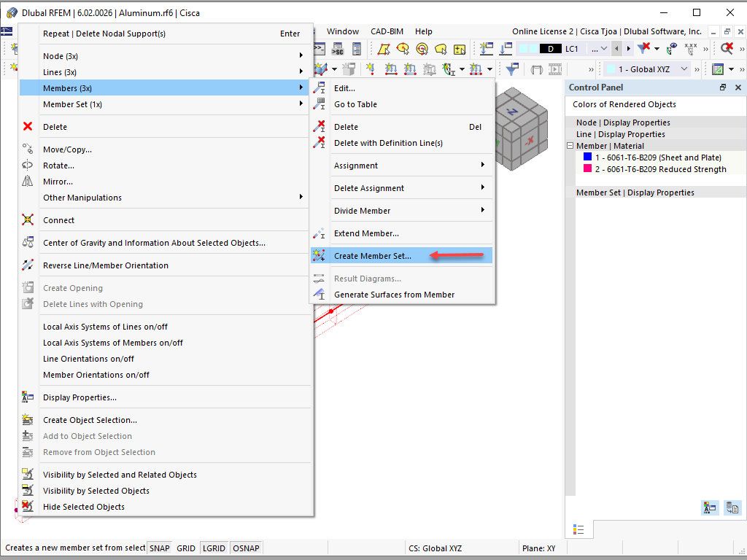Image resolution: width=747 pixels, height=560 pixels.
Task: Click the red X Delete icon in context menu
Action: pyautogui.click(x=28, y=127)
